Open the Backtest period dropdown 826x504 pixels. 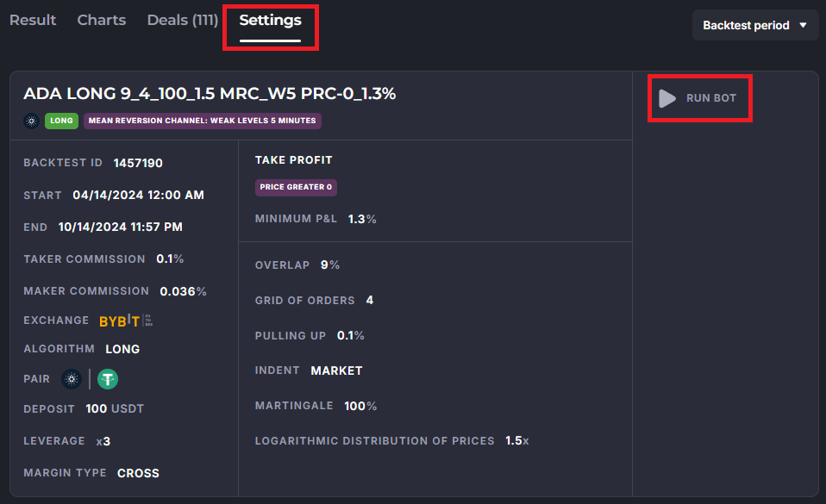[755, 25]
